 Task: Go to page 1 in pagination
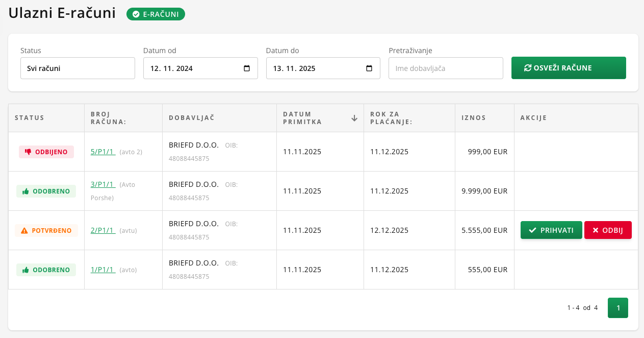pyautogui.click(x=617, y=308)
